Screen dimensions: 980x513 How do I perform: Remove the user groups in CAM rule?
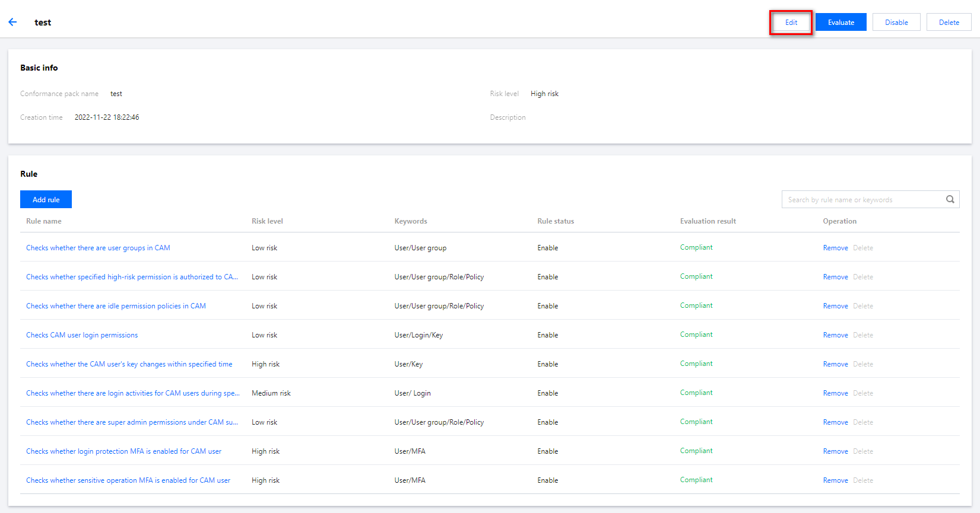835,248
